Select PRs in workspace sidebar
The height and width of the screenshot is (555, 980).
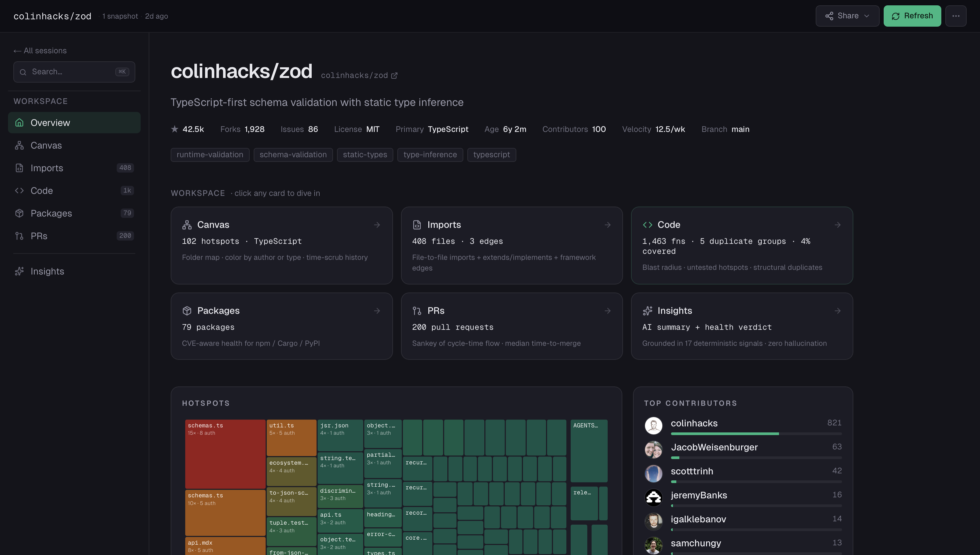pos(74,236)
